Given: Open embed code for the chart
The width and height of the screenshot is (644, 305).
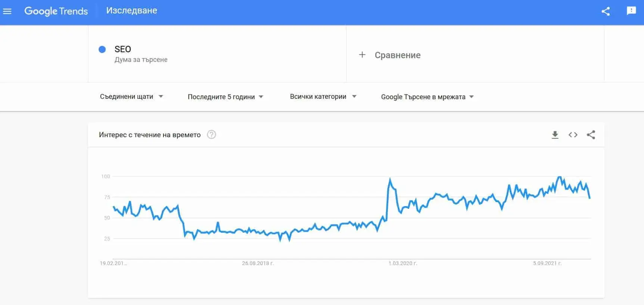Looking at the screenshot, I should tap(573, 135).
